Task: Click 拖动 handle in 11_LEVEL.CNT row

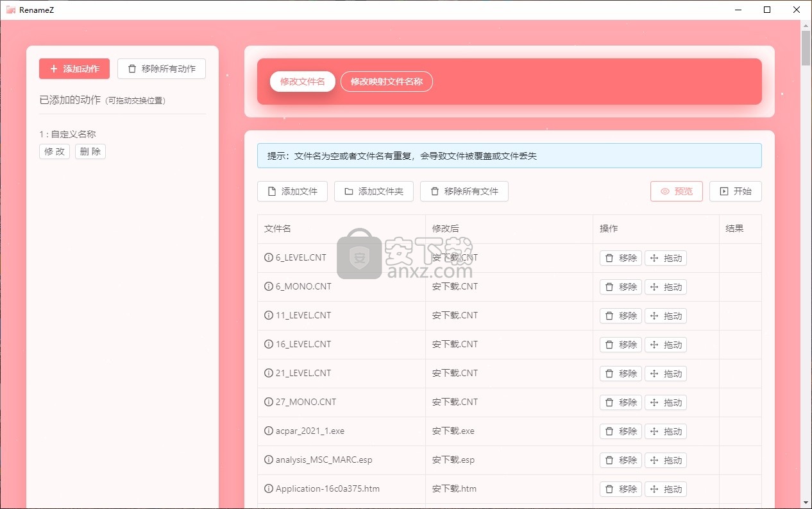Action: pos(666,316)
